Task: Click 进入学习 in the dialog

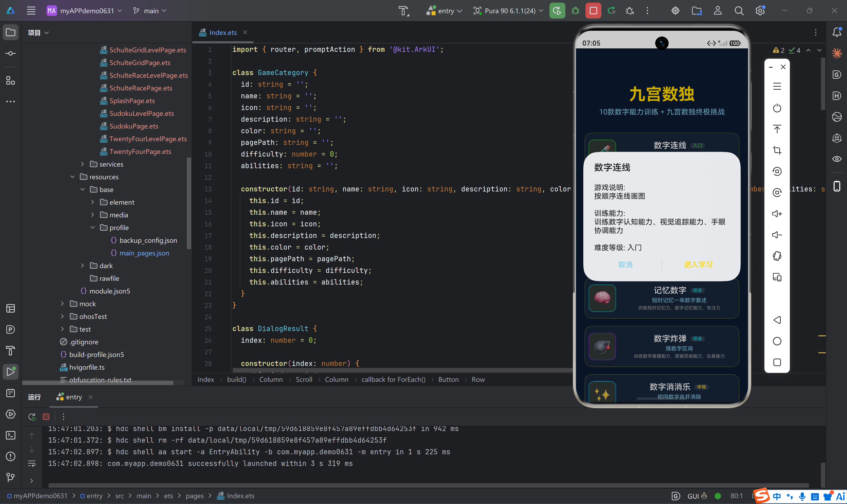Action: [698, 265]
